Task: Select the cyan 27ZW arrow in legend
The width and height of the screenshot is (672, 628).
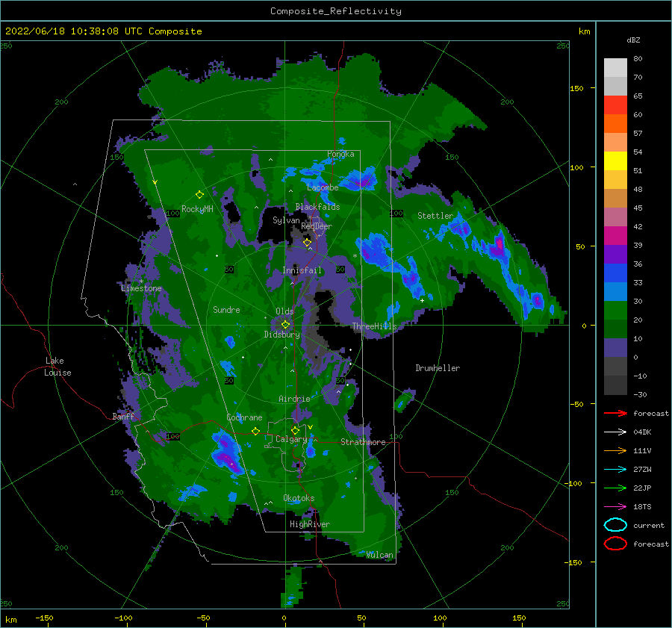Action: 615,470
